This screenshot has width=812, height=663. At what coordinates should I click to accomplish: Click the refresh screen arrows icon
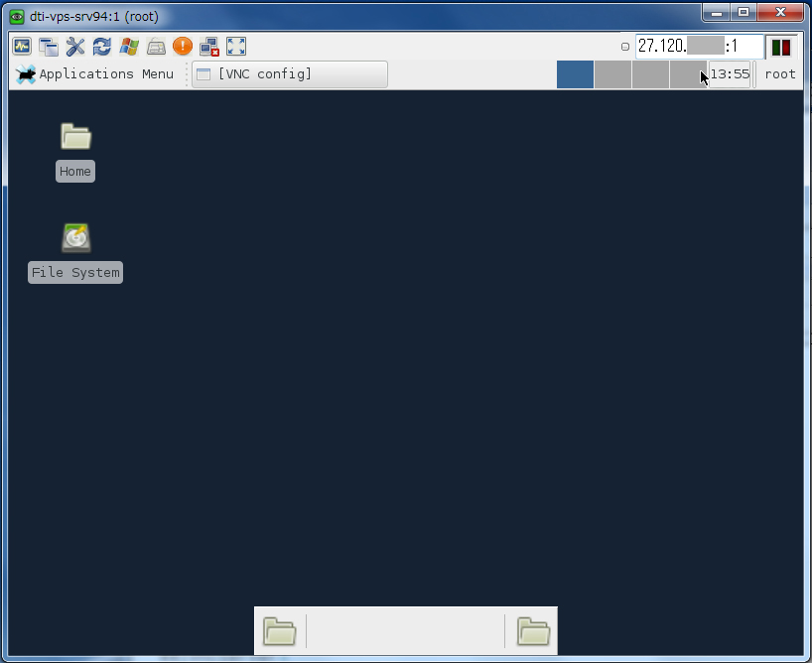click(102, 47)
